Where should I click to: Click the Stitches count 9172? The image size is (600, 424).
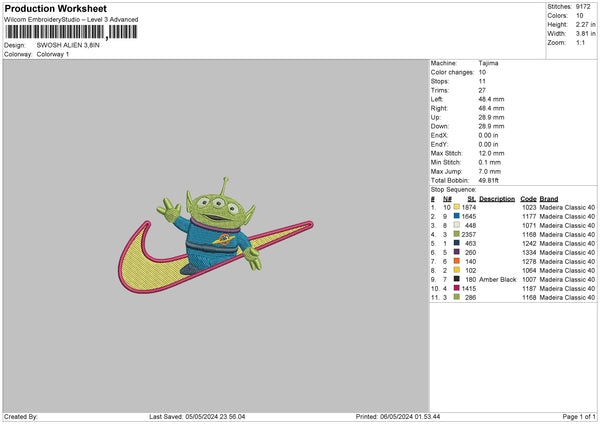point(583,7)
